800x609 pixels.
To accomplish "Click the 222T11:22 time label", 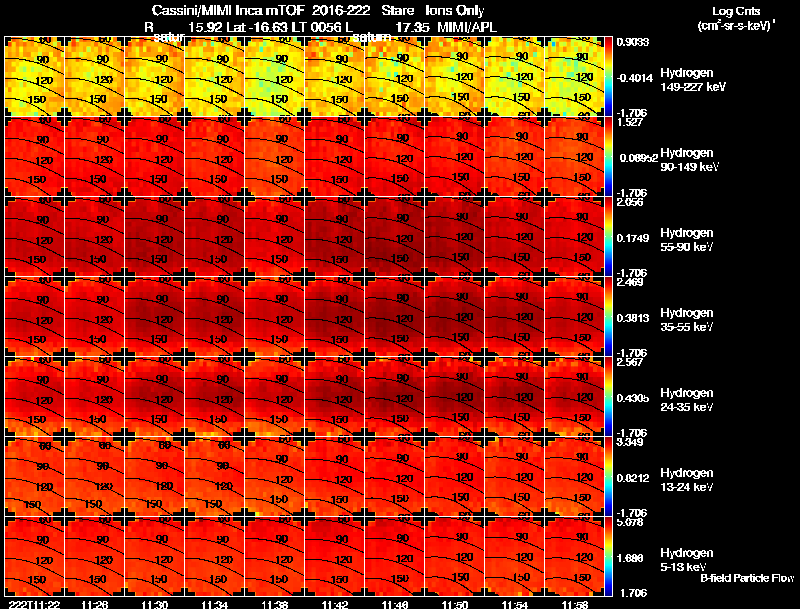I will click(x=34, y=604).
